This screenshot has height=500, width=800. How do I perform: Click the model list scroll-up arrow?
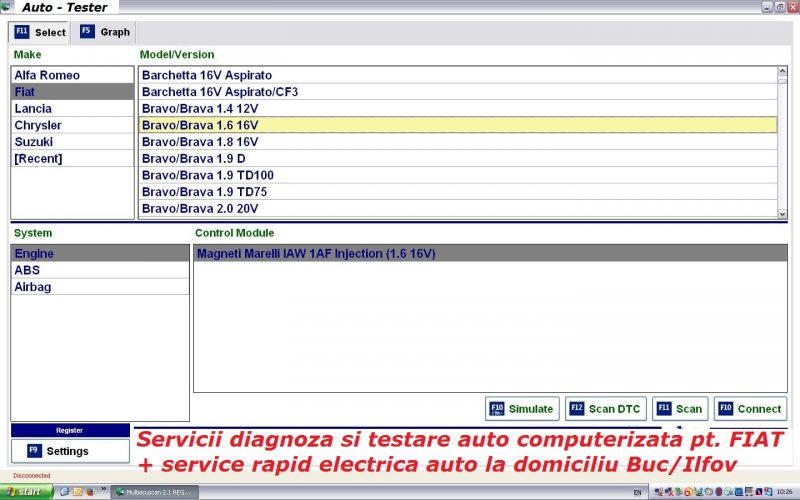point(782,71)
